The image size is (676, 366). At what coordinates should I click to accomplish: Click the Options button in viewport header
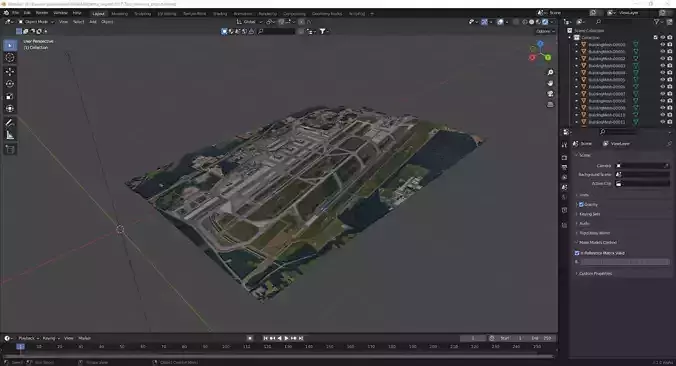coord(545,31)
